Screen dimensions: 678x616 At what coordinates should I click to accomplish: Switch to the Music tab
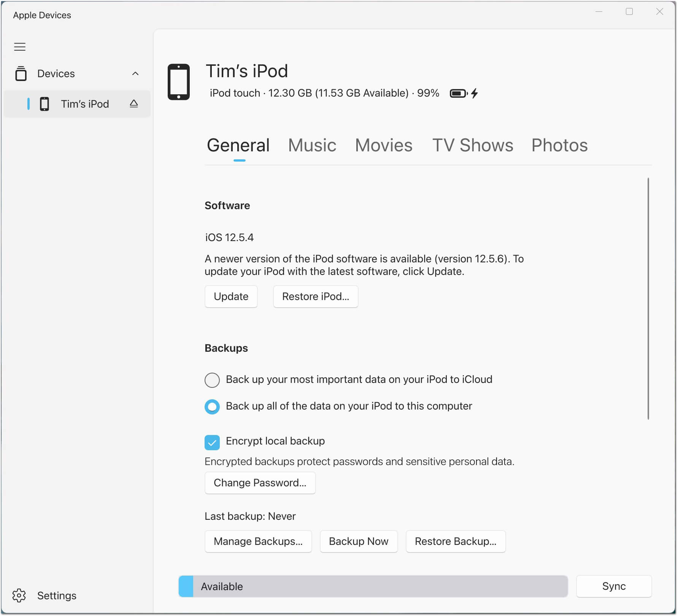tap(312, 145)
